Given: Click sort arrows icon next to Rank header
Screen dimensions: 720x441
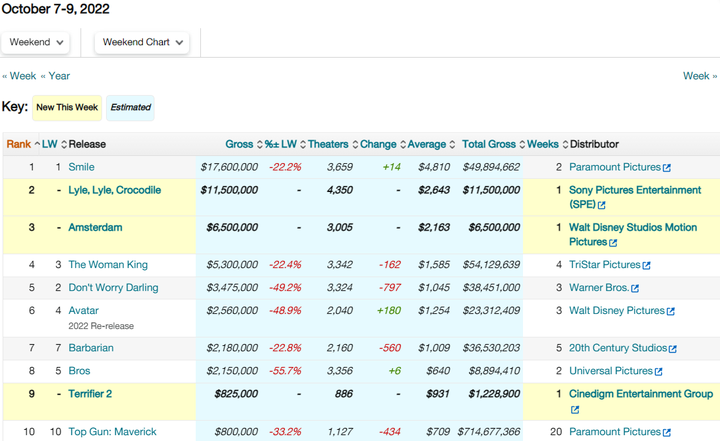Looking at the screenshot, I should click(37, 145).
